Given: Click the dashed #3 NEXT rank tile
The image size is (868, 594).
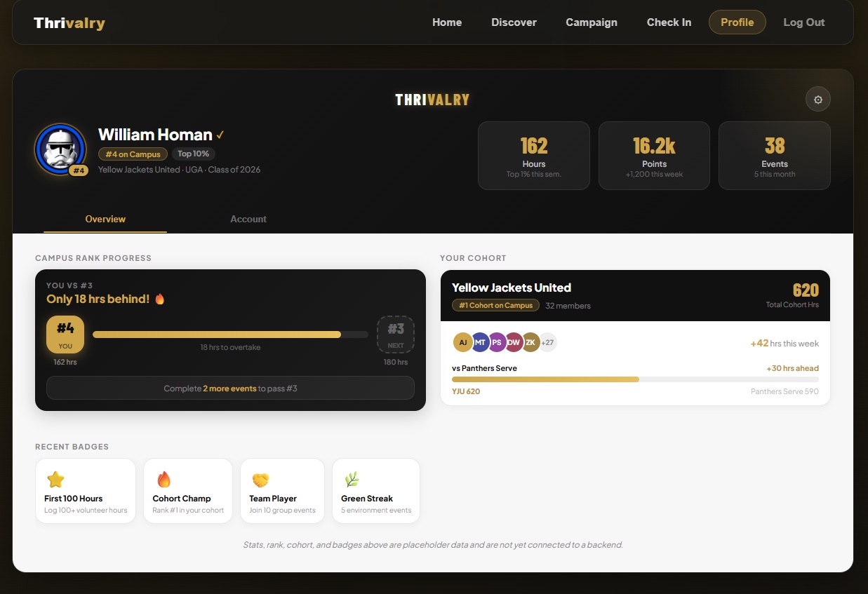Looking at the screenshot, I should coord(396,335).
